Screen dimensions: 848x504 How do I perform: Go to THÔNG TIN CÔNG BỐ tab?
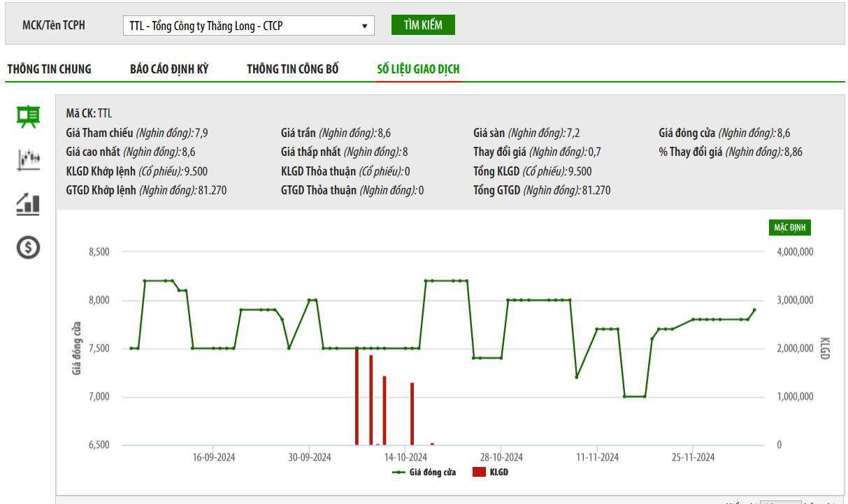[x=292, y=69]
